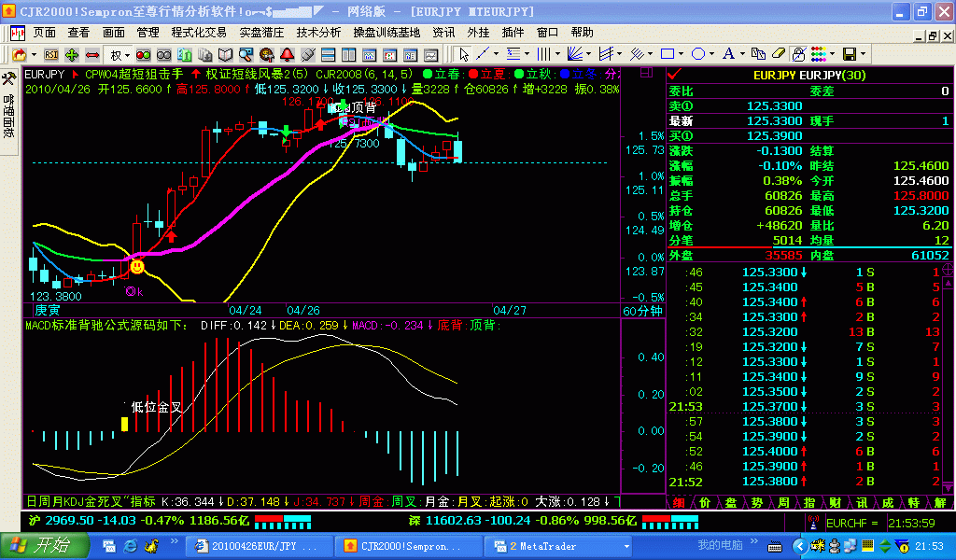Click the numbered 2-1 blocks icon
Image resolution: width=956 pixels, height=560 pixels.
point(185,55)
